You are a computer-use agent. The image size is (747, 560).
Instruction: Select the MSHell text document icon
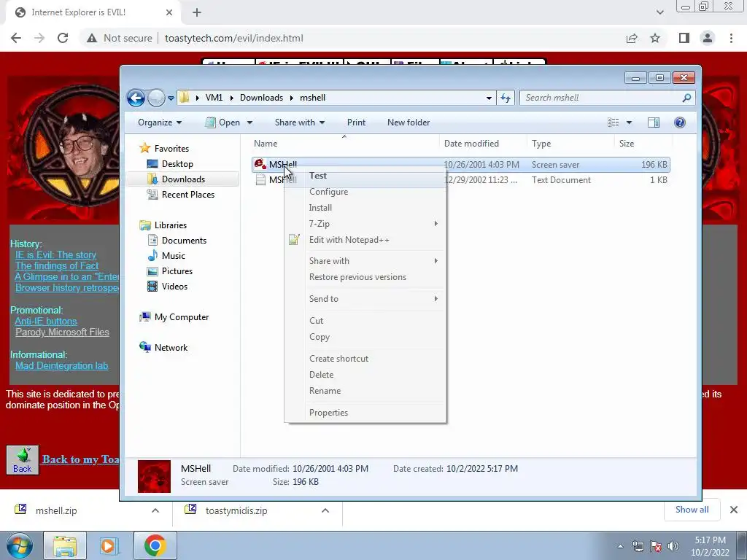click(x=260, y=179)
